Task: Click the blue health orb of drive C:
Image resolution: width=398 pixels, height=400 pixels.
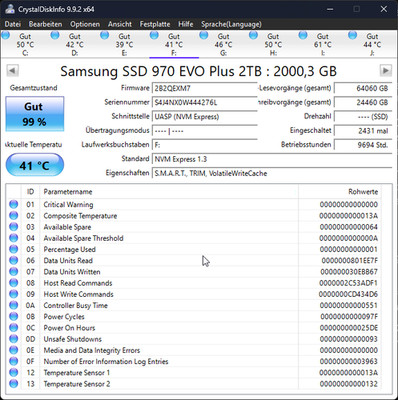Action: [x=6, y=35]
